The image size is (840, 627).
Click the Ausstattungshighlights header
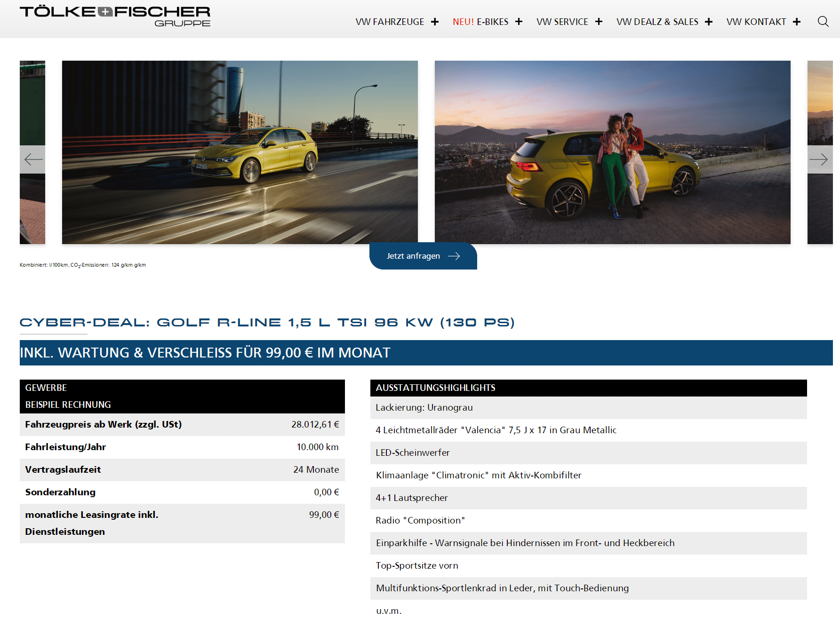(589, 388)
